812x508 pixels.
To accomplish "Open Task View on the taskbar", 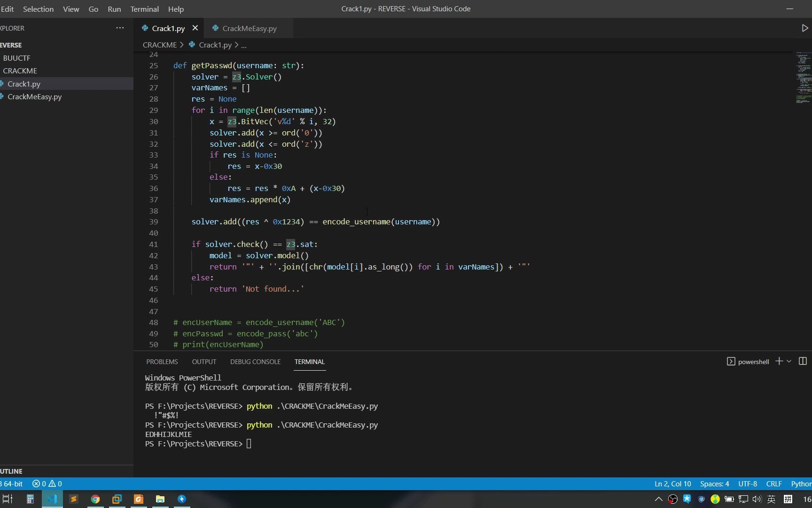I will (8, 499).
